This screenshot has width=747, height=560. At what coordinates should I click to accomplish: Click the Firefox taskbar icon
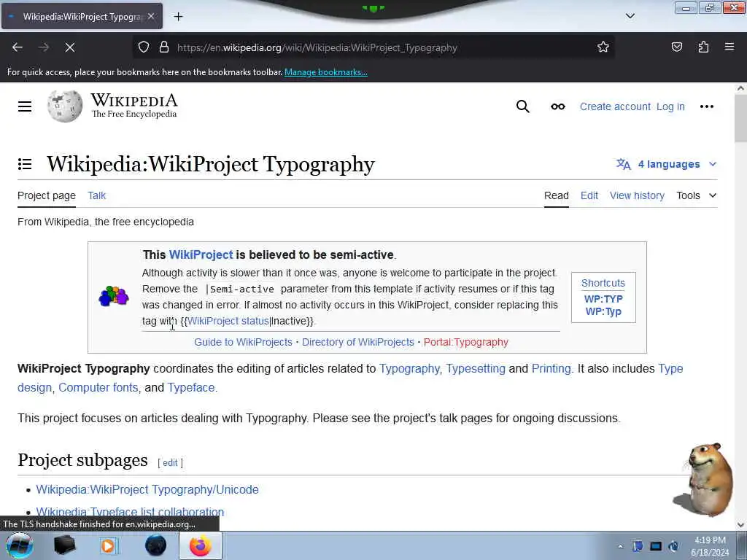pyautogui.click(x=201, y=545)
